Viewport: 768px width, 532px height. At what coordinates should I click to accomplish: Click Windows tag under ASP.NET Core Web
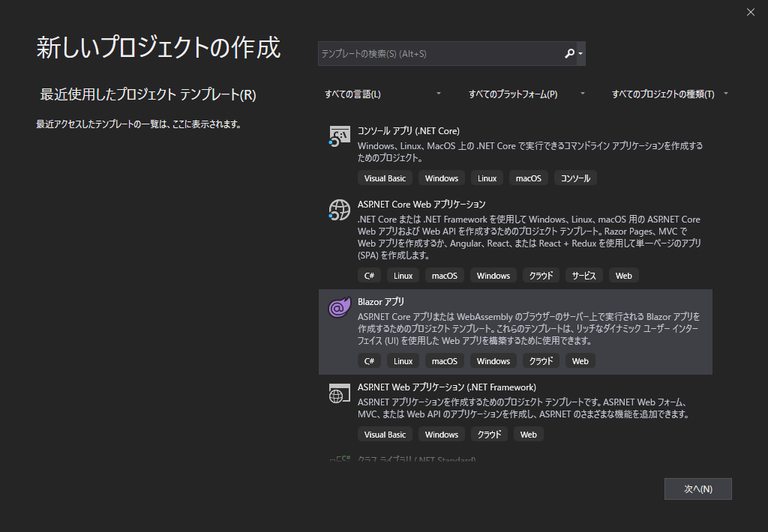pyautogui.click(x=493, y=276)
